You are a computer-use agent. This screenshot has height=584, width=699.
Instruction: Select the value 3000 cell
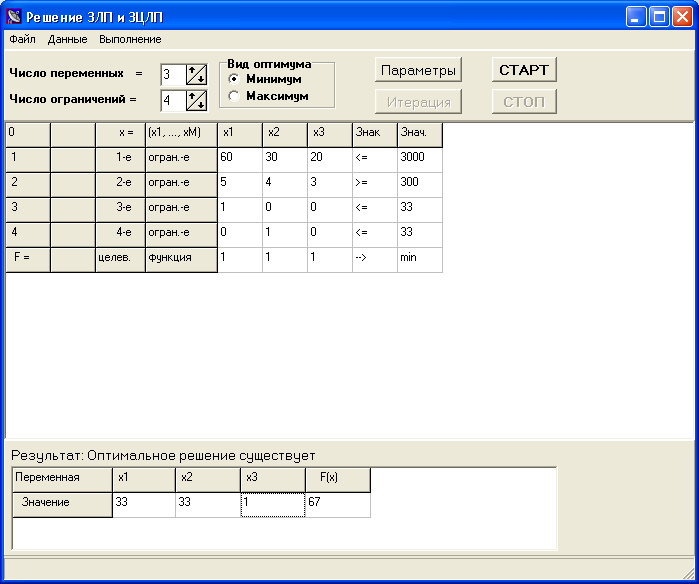tap(420, 160)
